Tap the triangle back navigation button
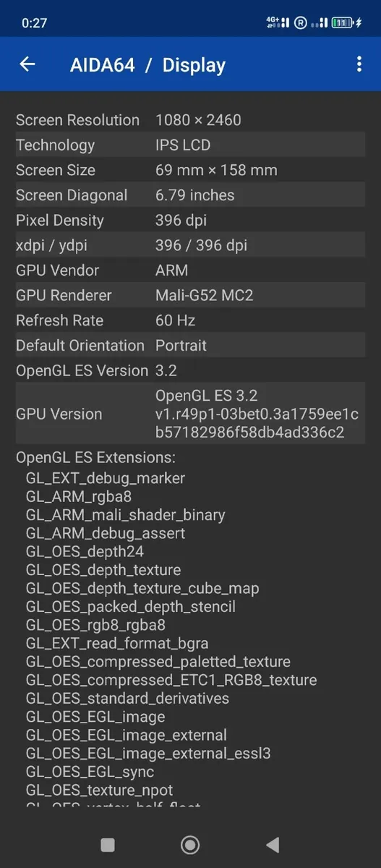The image size is (381, 868). 273,844
